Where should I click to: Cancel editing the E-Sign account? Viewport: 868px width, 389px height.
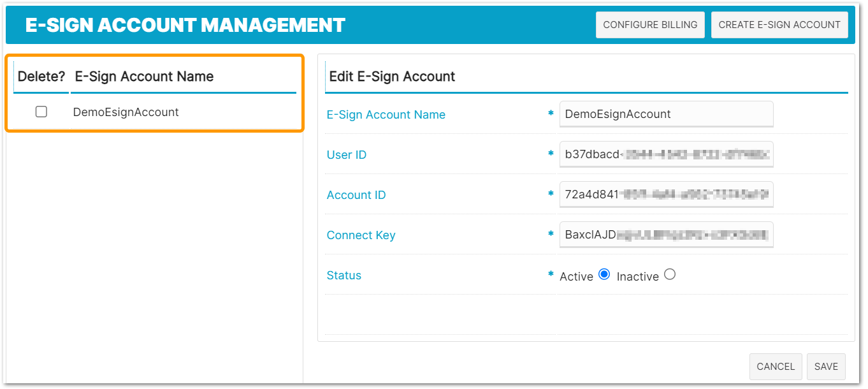[x=776, y=367]
